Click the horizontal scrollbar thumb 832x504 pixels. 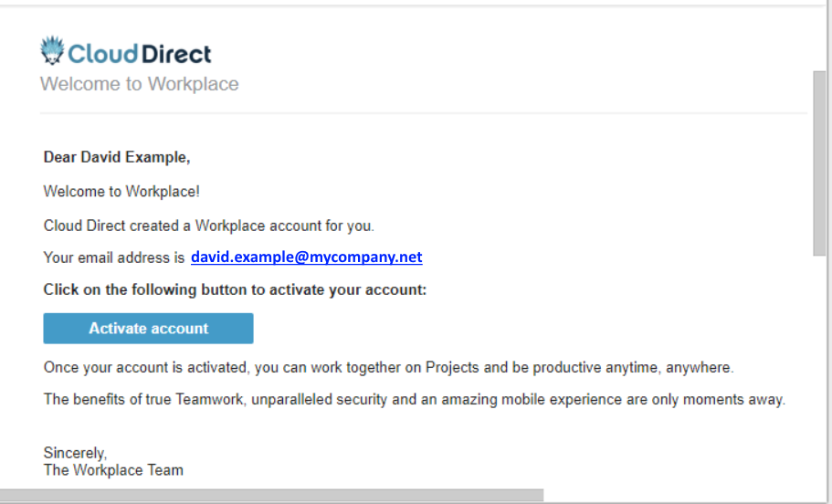pos(271,495)
